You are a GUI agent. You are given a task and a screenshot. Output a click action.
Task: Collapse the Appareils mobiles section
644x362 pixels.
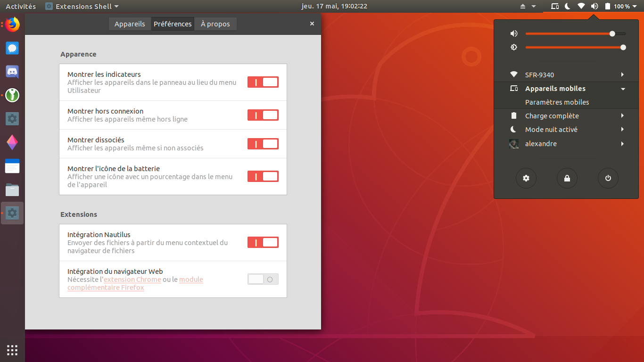click(566, 89)
